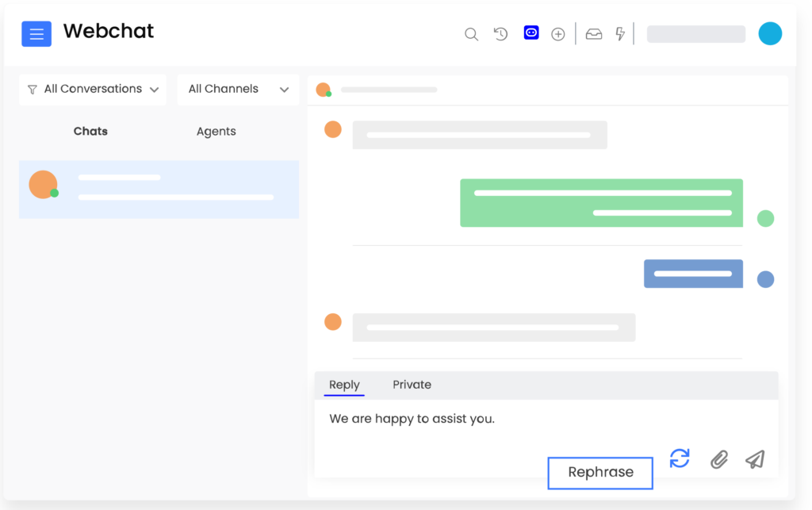Send the message with paper plane icon

pyautogui.click(x=755, y=459)
